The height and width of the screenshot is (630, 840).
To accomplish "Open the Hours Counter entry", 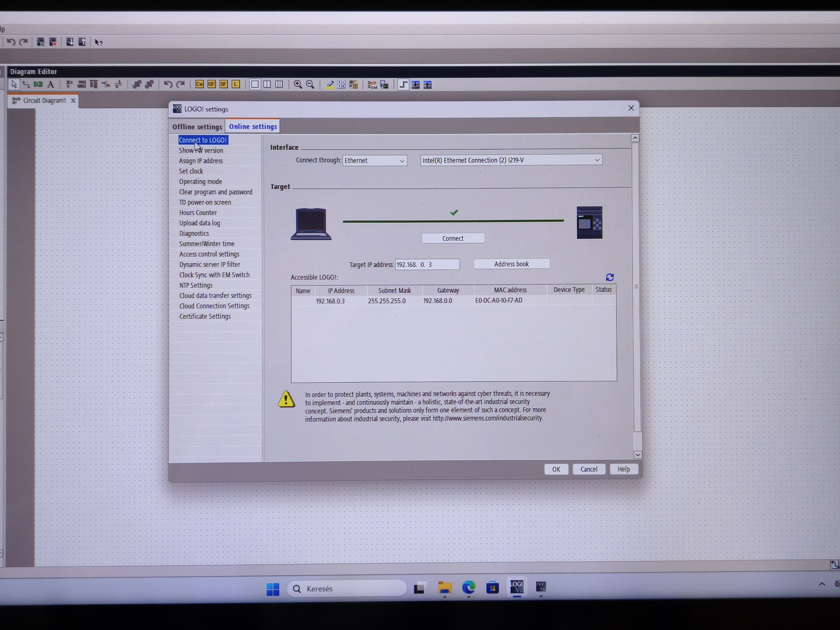I will [198, 213].
